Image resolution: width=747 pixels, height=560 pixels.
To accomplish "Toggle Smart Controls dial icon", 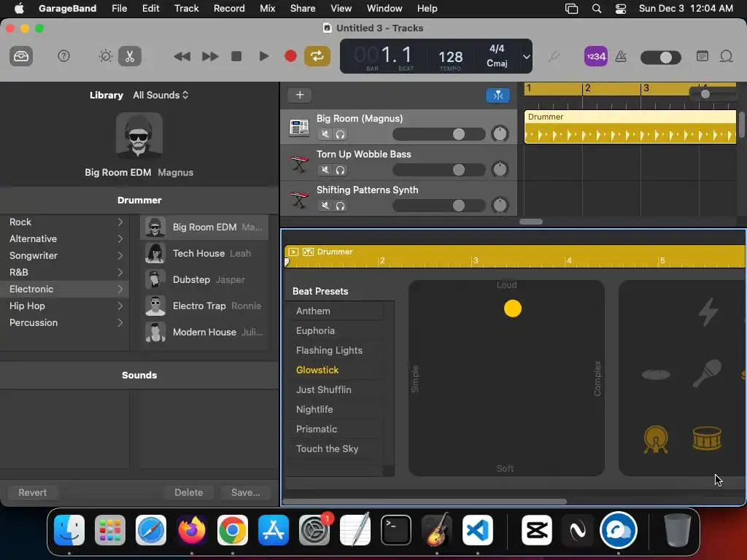I will click(105, 56).
